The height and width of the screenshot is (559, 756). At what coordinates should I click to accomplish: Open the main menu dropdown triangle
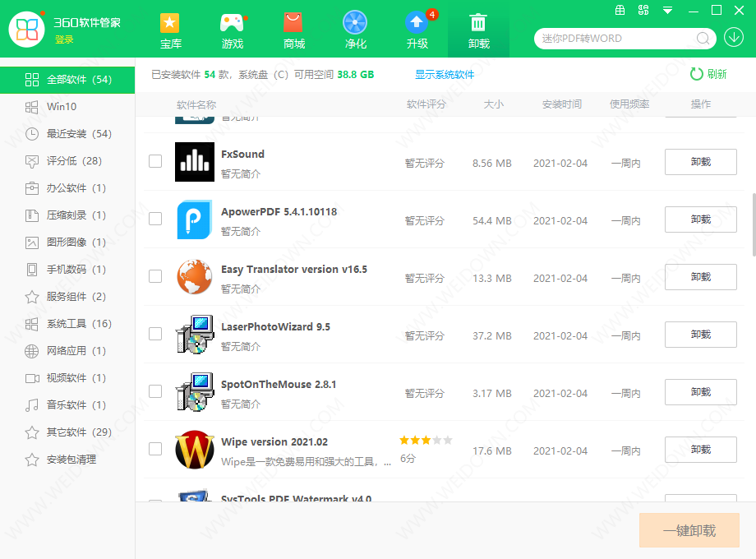point(668,10)
